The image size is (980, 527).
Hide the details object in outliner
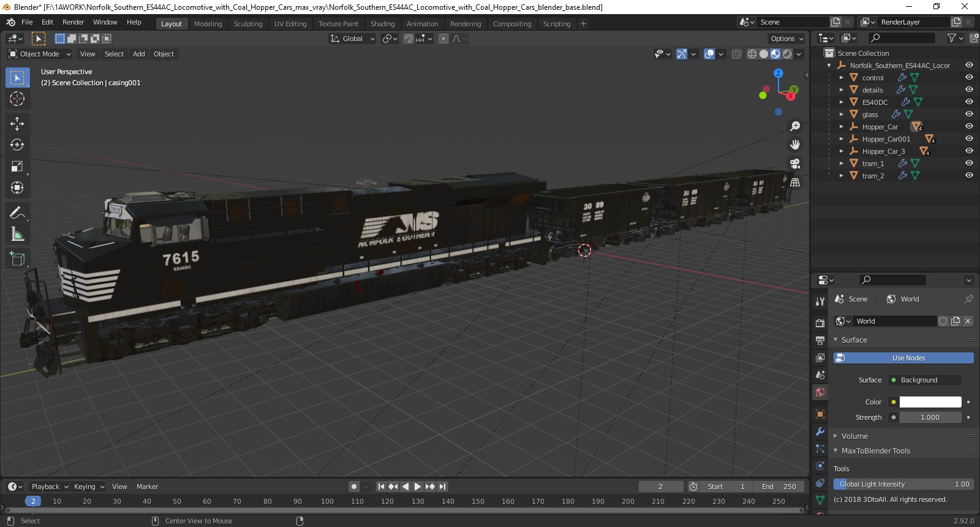(x=969, y=89)
